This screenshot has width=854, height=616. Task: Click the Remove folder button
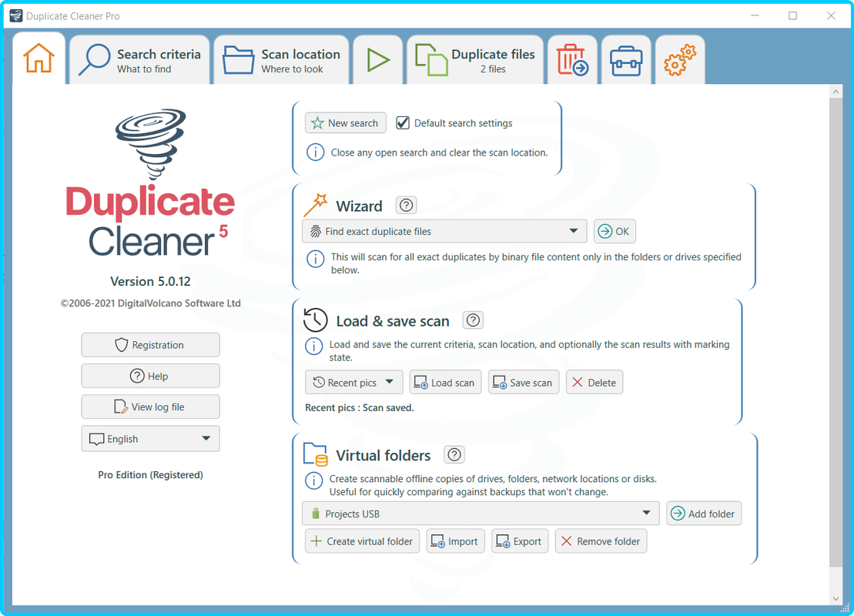pyautogui.click(x=601, y=541)
